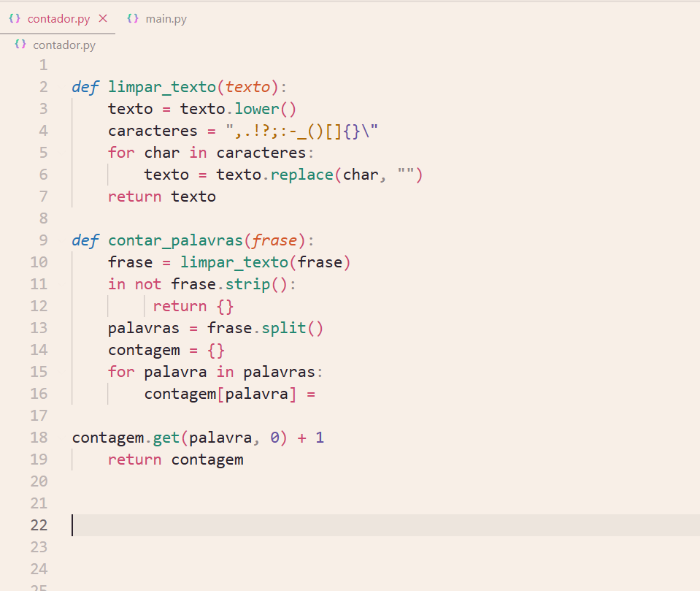Click the italic frase parameter

(x=274, y=240)
